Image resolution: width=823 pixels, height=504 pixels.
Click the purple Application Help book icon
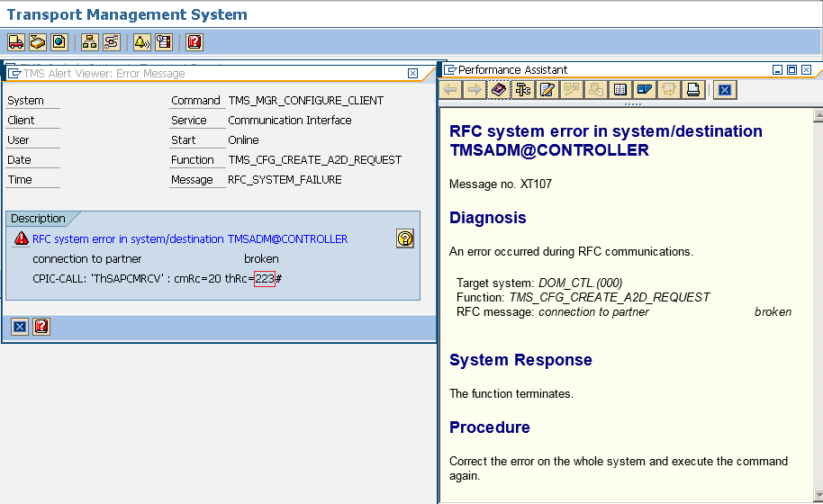499,90
